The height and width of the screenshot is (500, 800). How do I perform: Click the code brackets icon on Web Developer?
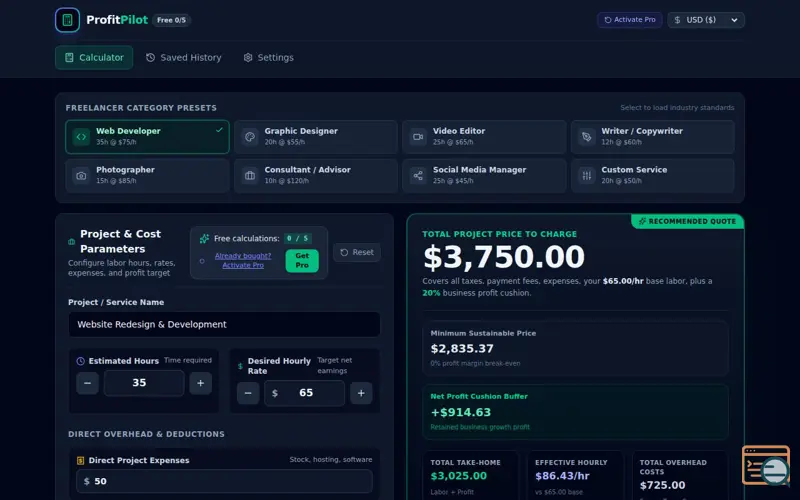click(x=81, y=137)
